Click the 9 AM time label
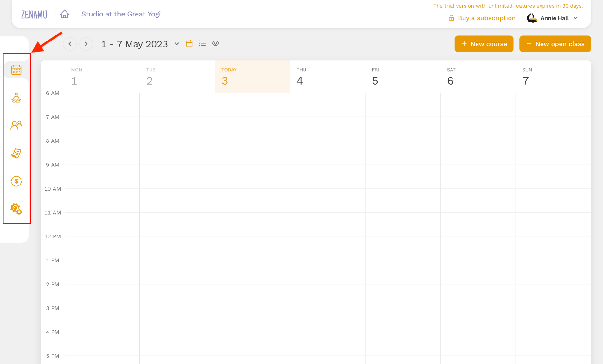The image size is (603, 364). [53, 165]
